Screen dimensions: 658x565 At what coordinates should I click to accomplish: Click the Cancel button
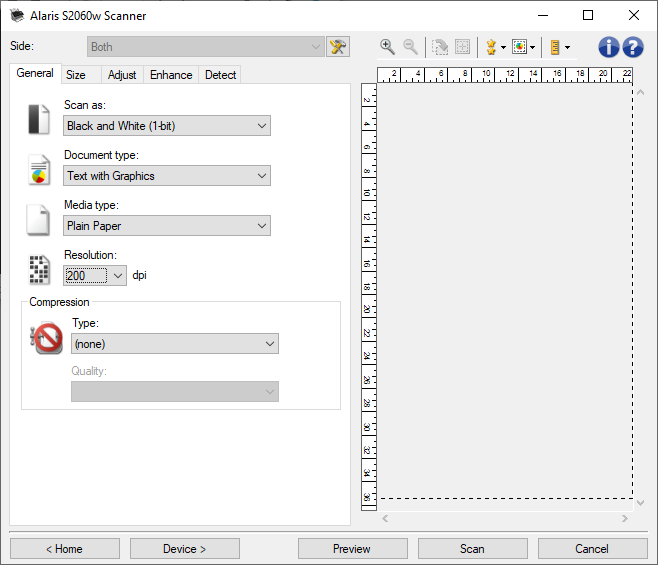593,549
